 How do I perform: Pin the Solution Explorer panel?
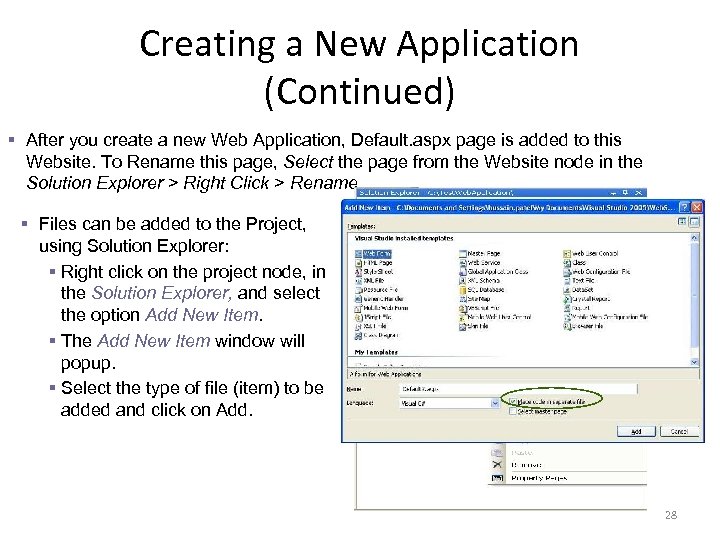coord(625,193)
